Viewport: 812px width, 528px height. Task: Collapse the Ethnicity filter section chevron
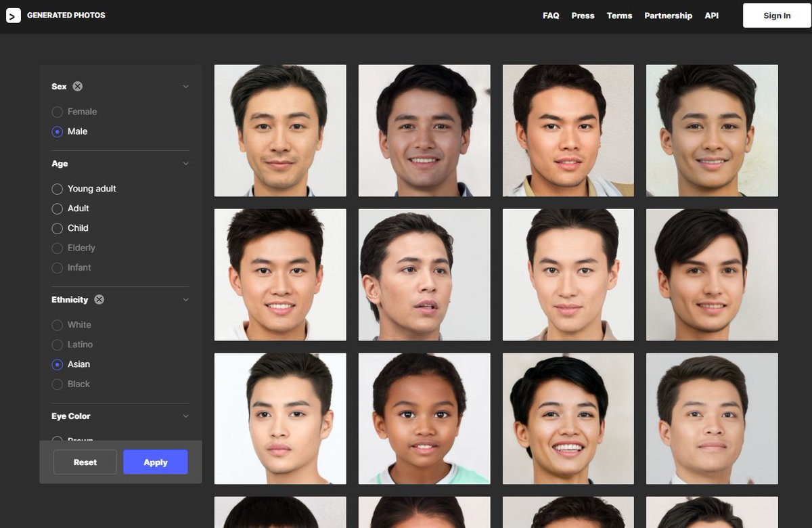click(x=185, y=300)
